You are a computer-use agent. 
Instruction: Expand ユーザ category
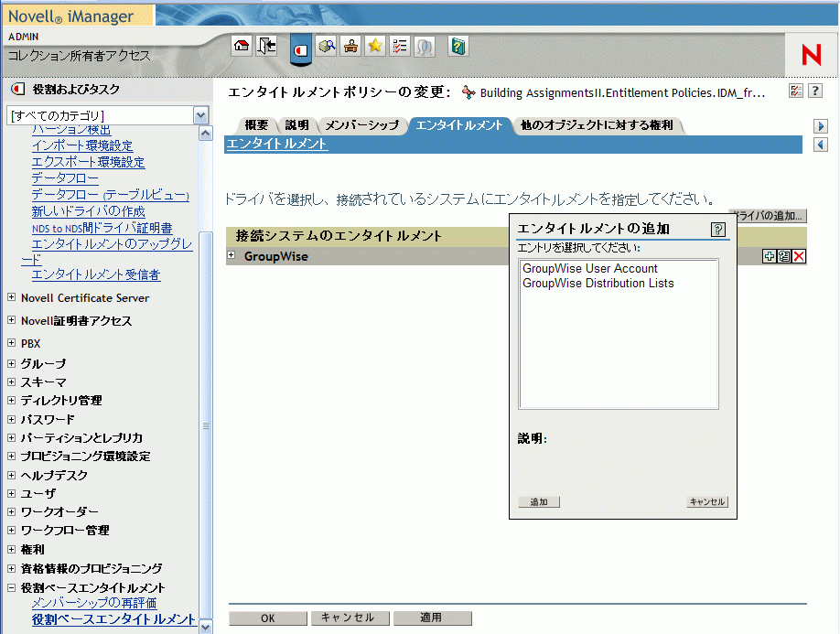coord(11,493)
